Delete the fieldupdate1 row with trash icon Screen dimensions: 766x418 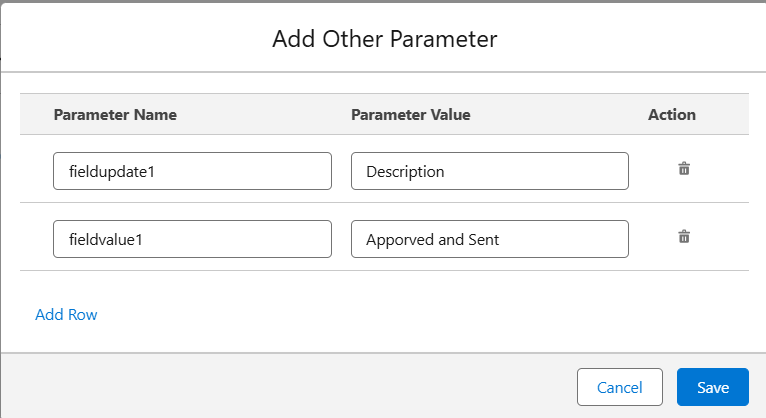click(x=684, y=169)
